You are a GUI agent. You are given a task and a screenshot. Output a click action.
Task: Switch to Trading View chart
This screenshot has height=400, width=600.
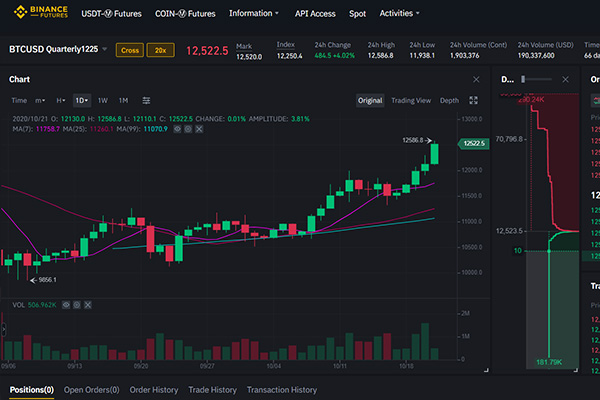(411, 100)
